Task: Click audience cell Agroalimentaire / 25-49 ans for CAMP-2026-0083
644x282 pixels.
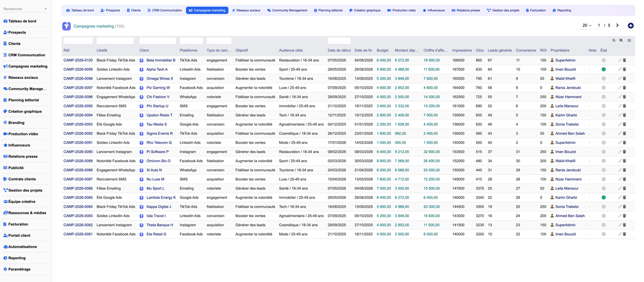Action: point(302,215)
